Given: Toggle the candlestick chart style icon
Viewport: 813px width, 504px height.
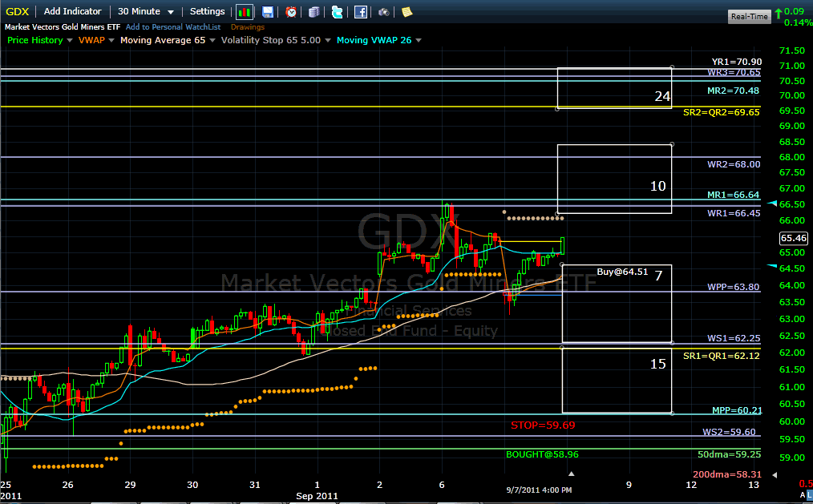Looking at the screenshot, I should (245, 12).
